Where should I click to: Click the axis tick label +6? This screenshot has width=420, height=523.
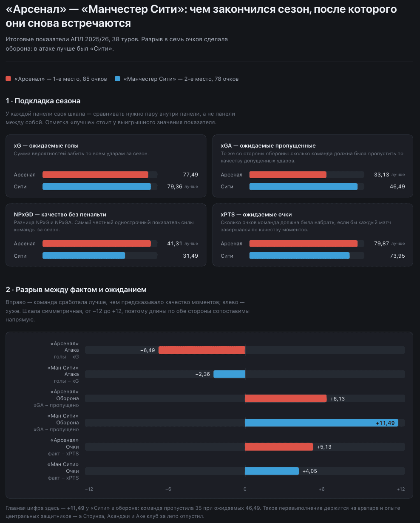tap(322, 489)
